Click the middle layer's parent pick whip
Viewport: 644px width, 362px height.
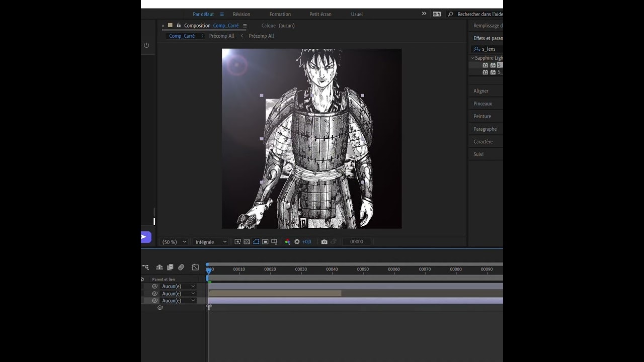coord(155,293)
